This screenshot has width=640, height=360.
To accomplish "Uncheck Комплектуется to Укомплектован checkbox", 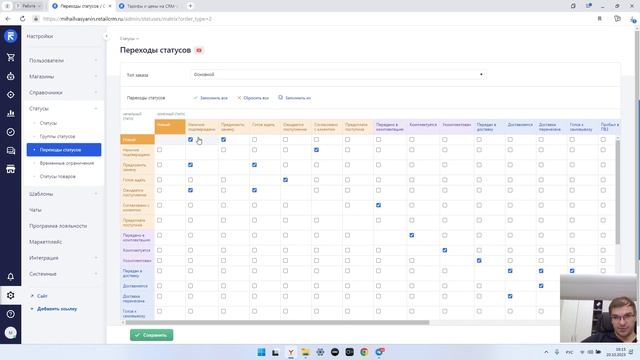I will coord(444,250).
